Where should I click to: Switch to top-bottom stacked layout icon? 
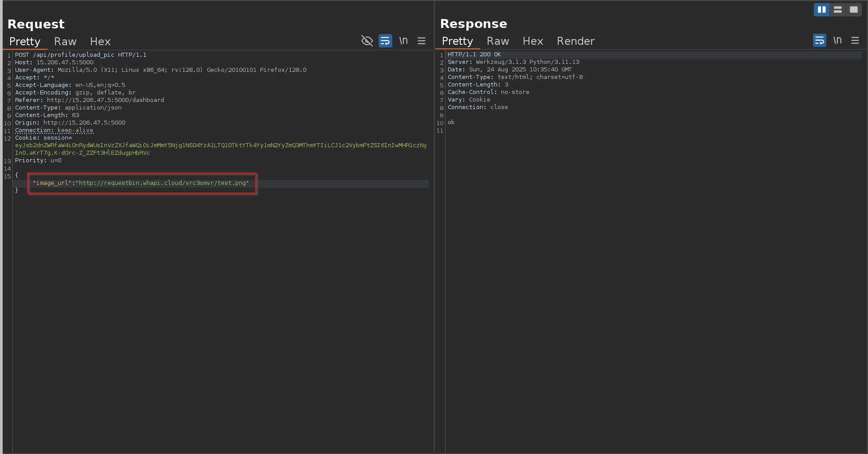[x=837, y=10]
